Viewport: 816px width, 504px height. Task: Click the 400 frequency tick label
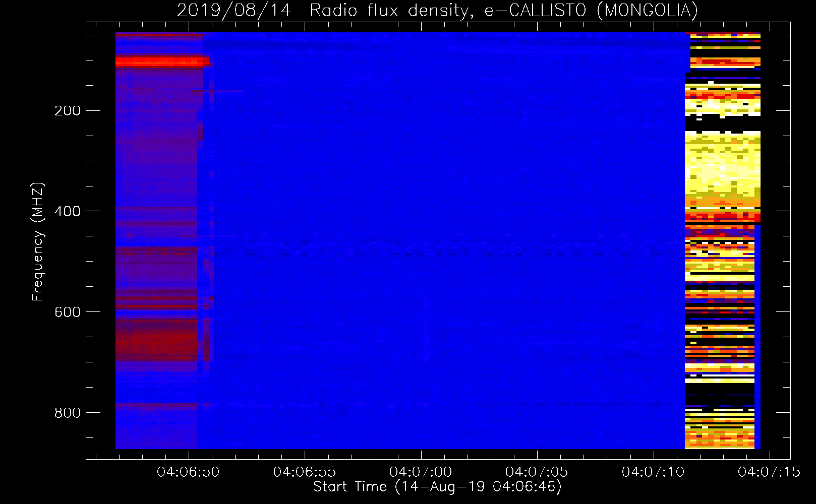click(68, 211)
